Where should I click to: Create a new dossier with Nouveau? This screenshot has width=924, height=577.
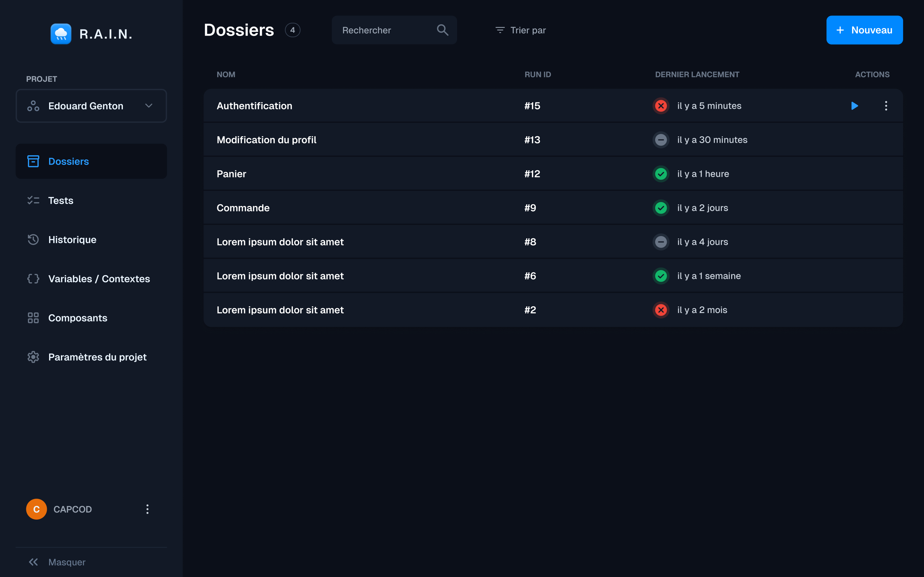click(864, 30)
